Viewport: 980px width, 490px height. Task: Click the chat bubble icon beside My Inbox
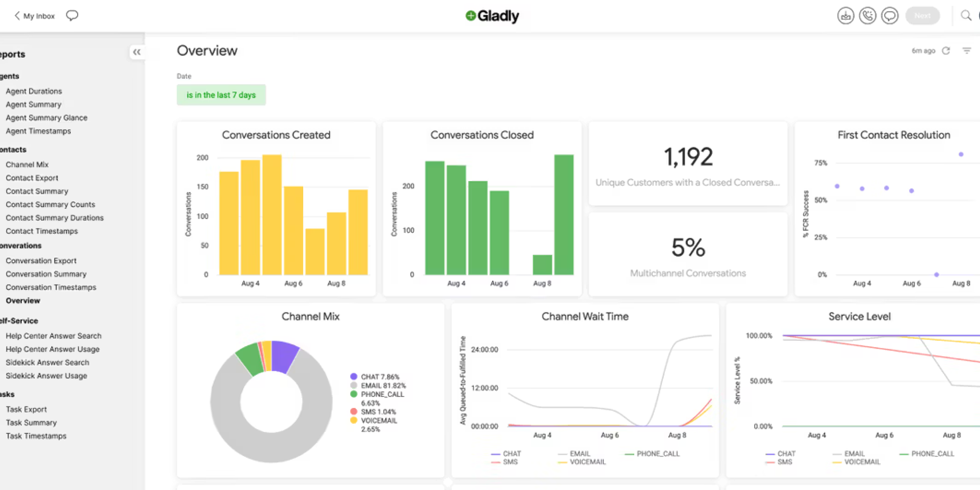coord(72,15)
